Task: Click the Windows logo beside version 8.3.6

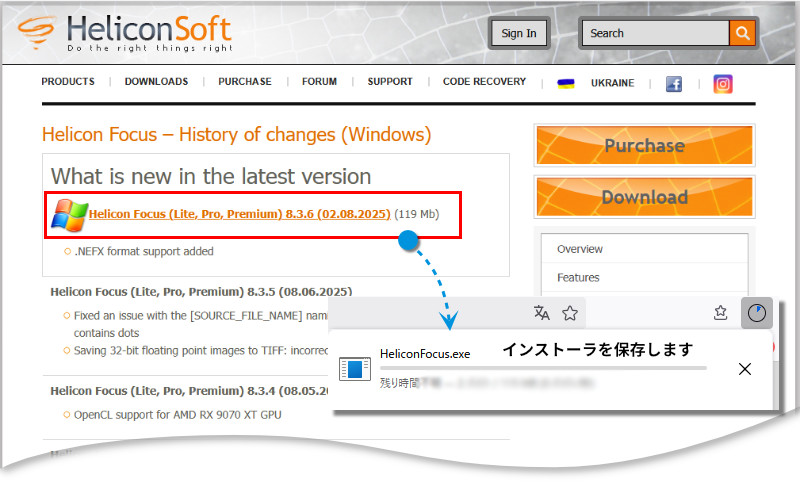Action: 69,215
